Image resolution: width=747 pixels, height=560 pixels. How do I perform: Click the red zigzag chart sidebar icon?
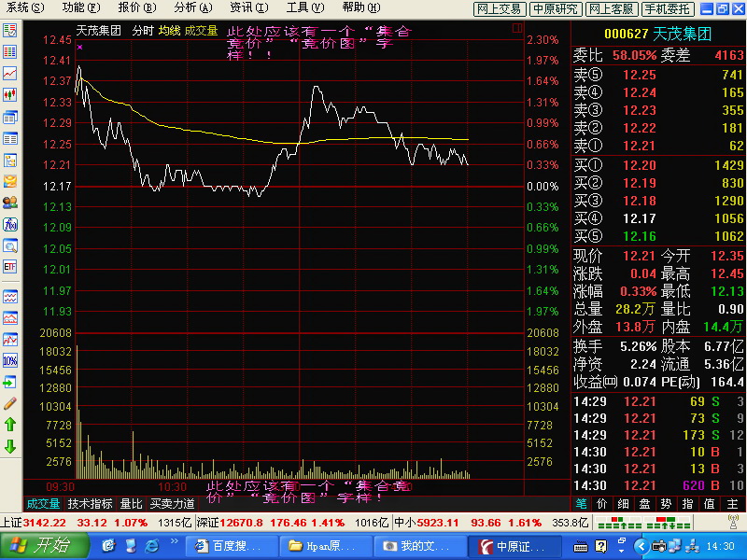[10, 339]
